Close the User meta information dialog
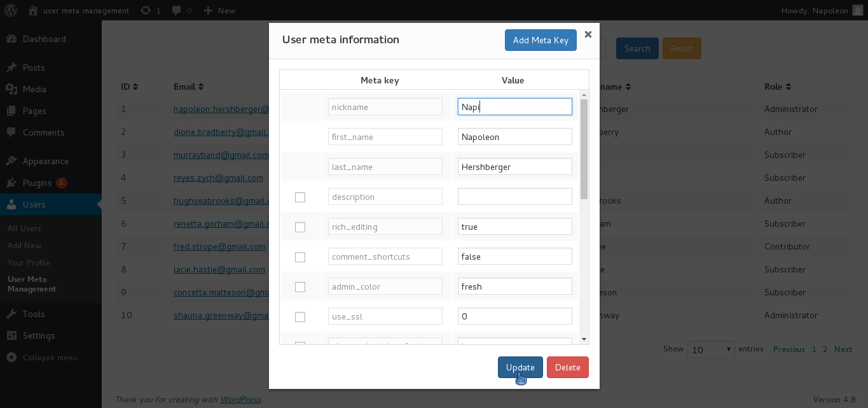The width and height of the screenshot is (868, 408). coord(588,34)
